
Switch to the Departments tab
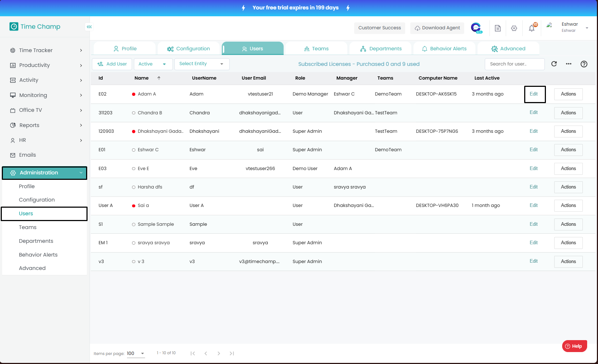pos(381,48)
